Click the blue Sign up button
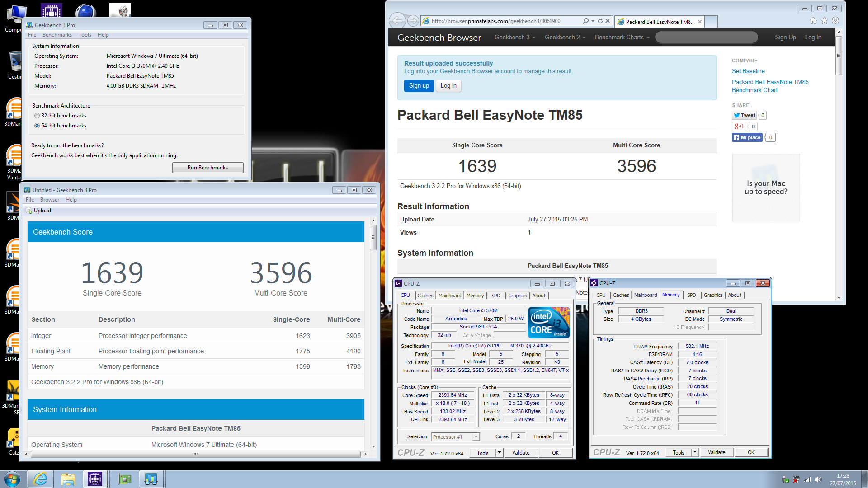The height and width of the screenshot is (488, 868). click(419, 86)
